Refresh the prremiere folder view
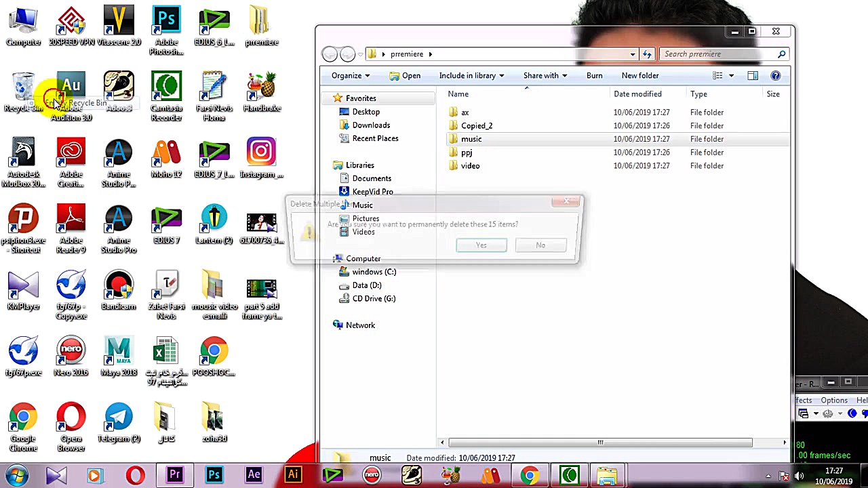 647,54
